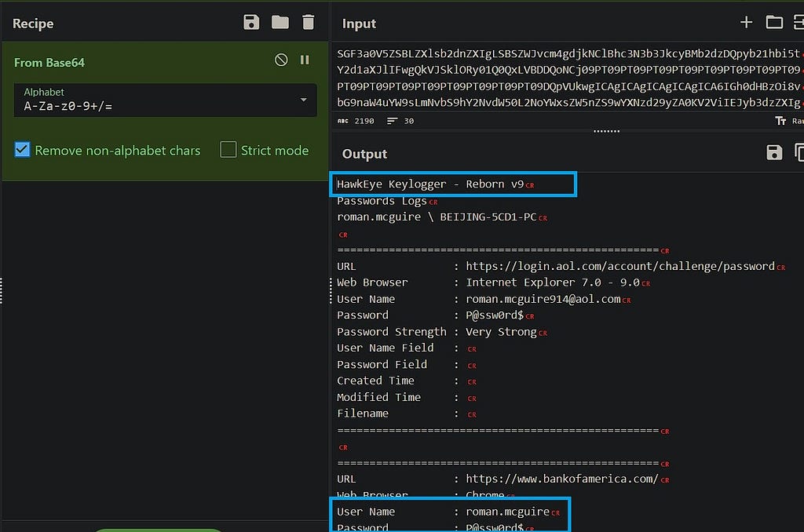Copy raw output to clipboard

(x=799, y=152)
